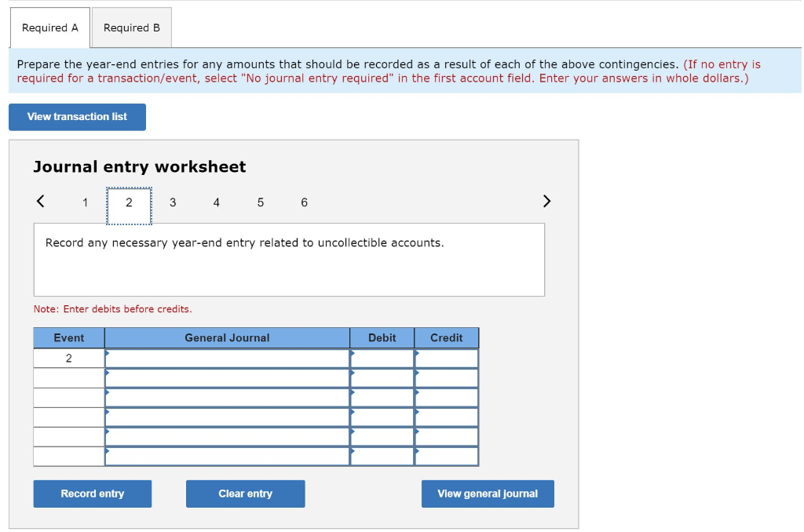
Task: Open journal entry worksheet page 6
Action: pos(304,202)
